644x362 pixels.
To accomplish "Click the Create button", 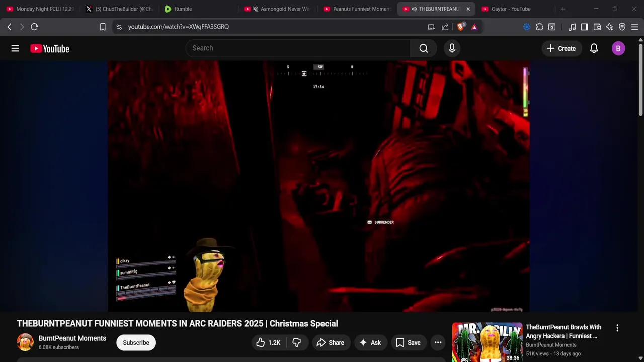I will [x=561, y=48].
